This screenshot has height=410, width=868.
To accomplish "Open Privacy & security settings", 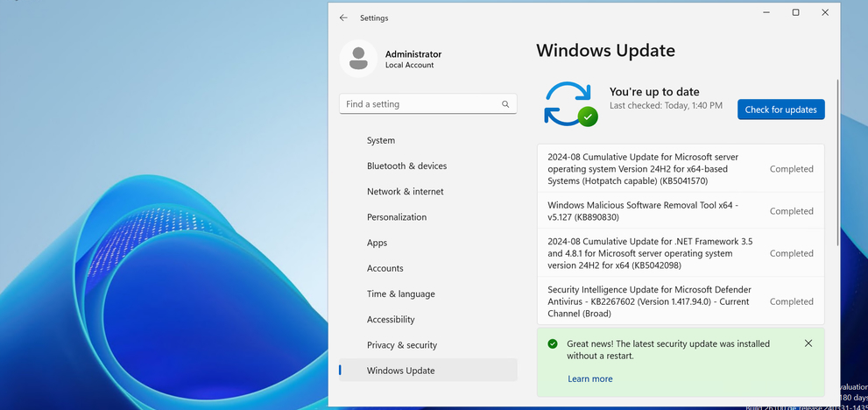I will [428, 345].
